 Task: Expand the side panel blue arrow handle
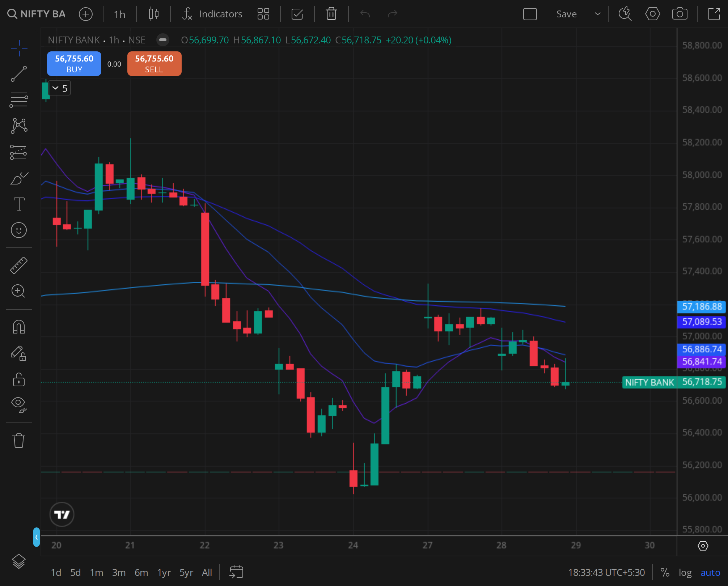coord(37,537)
